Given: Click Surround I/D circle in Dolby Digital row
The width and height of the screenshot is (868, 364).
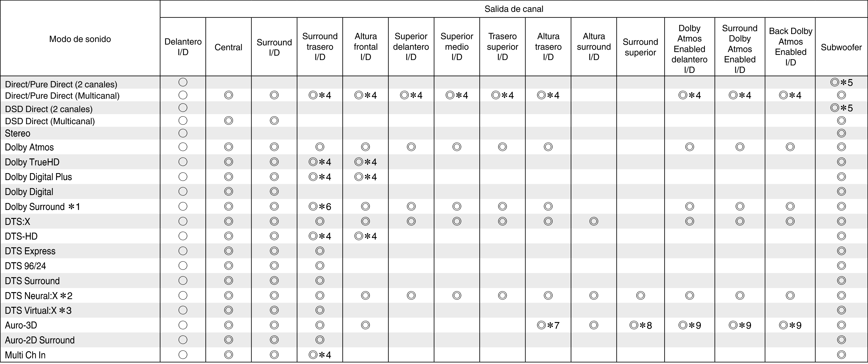Looking at the screenshot, I should tap(274, 192).
